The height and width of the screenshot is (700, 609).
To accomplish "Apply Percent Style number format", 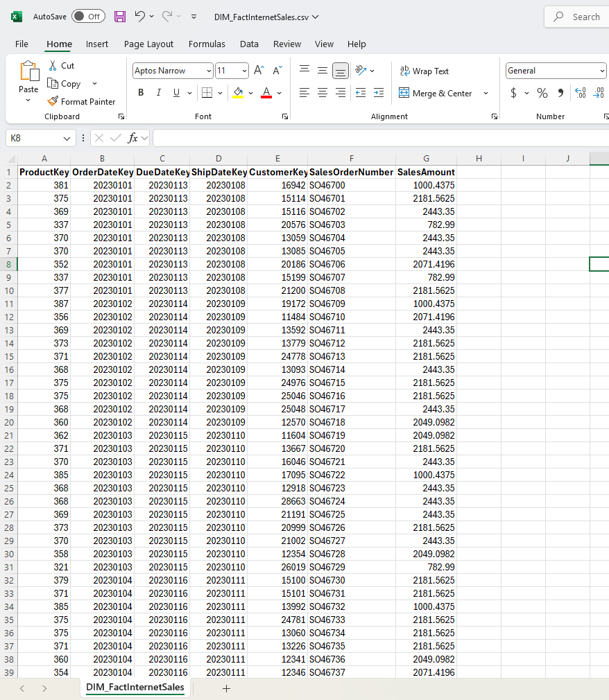I will (x=542, y=93).
